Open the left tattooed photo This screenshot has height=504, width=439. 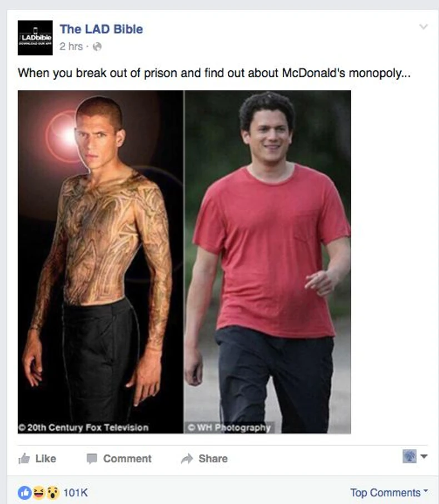click(x=101, y=262)
